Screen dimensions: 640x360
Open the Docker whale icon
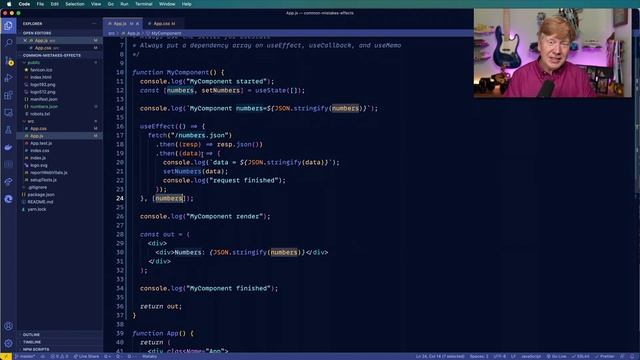click(x=8, y=147)
